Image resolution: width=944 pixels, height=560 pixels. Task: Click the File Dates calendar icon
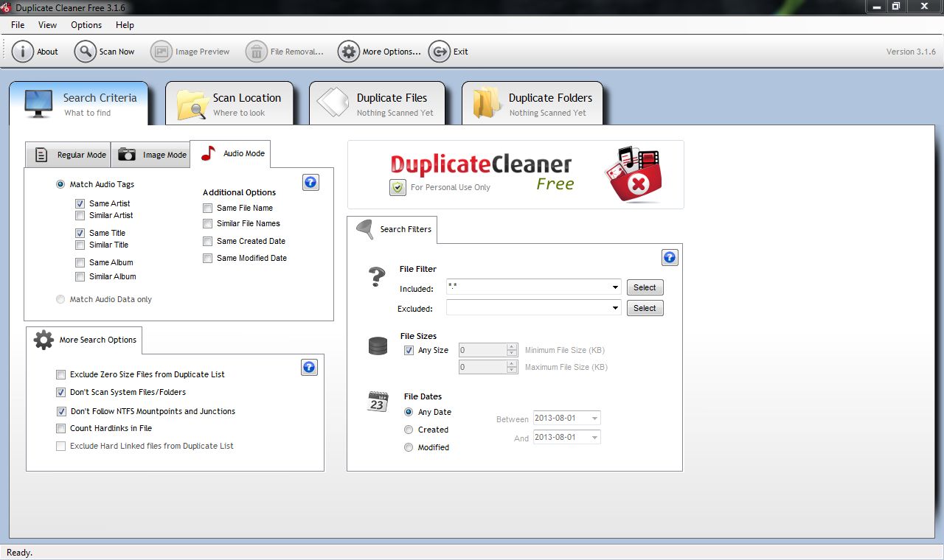(x=378, y=402)
